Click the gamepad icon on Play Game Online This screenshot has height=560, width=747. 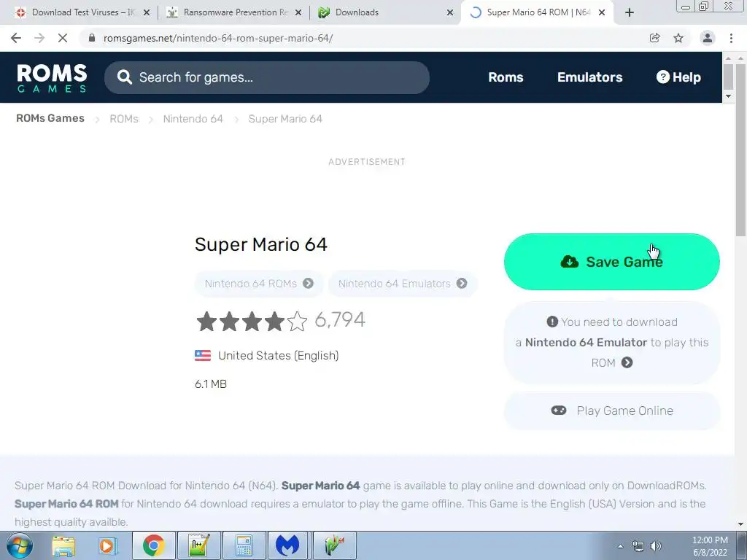[559, 411]
